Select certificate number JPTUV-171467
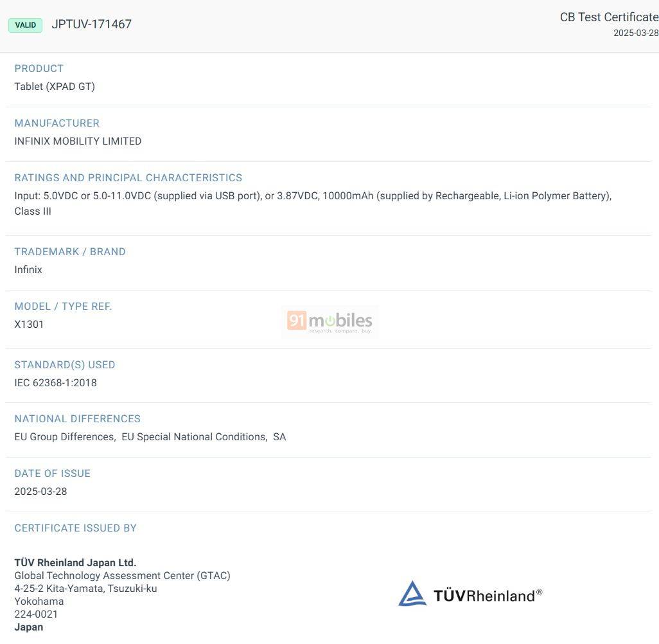659x644 pixels. [92, 24]
